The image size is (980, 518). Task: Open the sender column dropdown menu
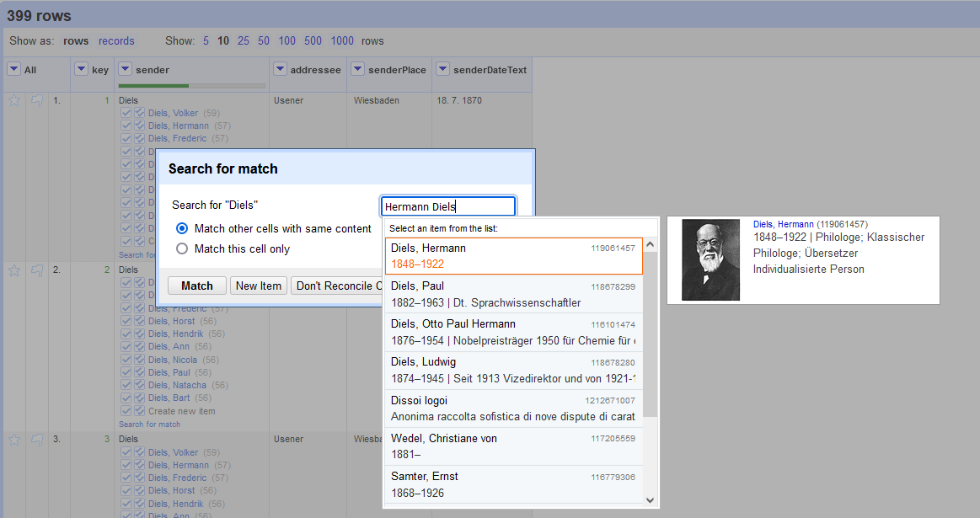125,69
